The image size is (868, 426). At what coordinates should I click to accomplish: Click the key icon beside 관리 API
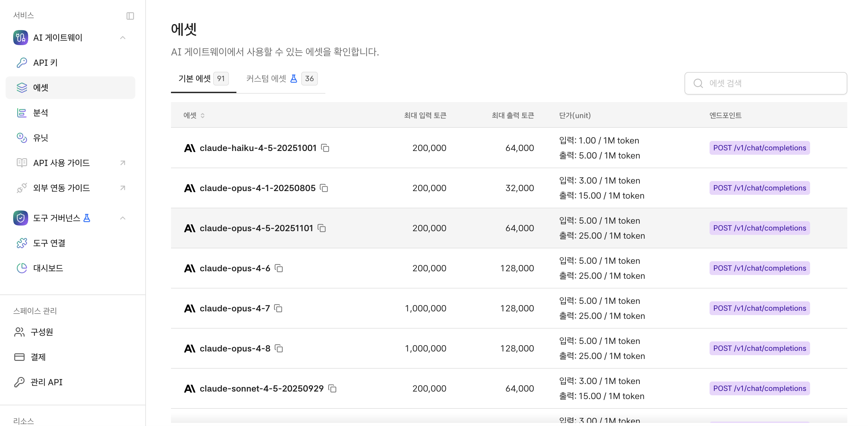(x=19, y=382)
